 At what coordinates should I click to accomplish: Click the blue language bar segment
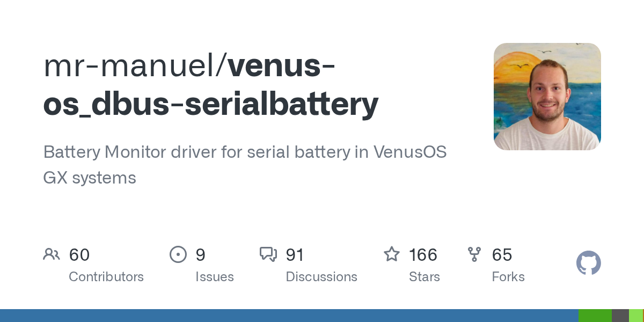click(289, 316)
